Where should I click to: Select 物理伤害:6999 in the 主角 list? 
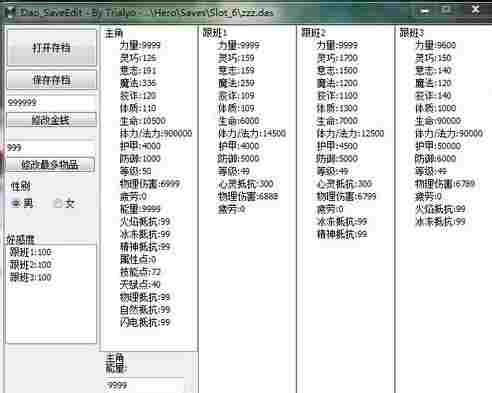point(150,184)
